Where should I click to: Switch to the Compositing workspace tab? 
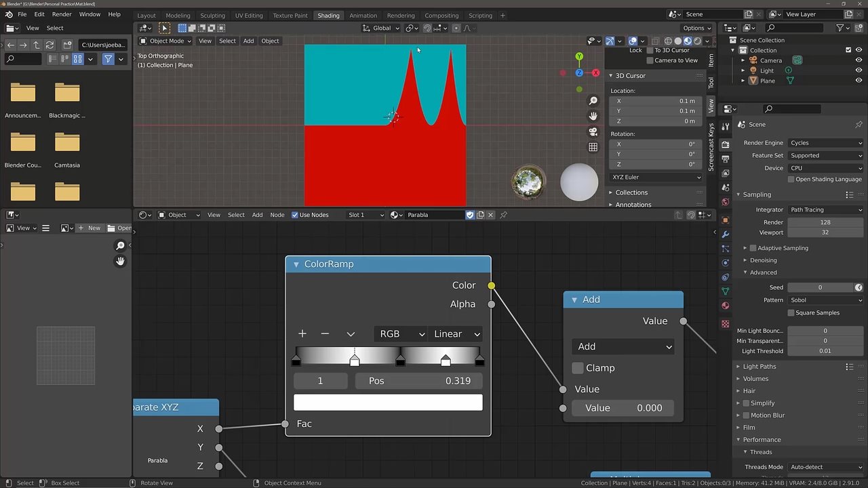click(x=441, y=16)
